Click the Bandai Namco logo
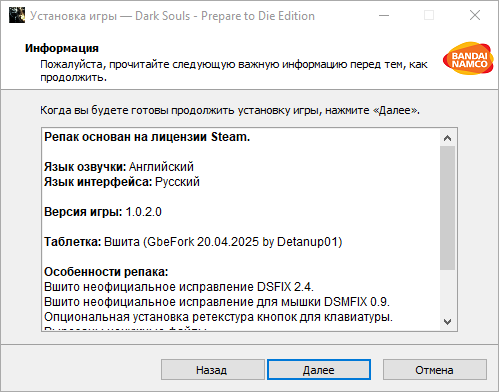This screenshot has width=499, height=392. [x=468, y=59]
